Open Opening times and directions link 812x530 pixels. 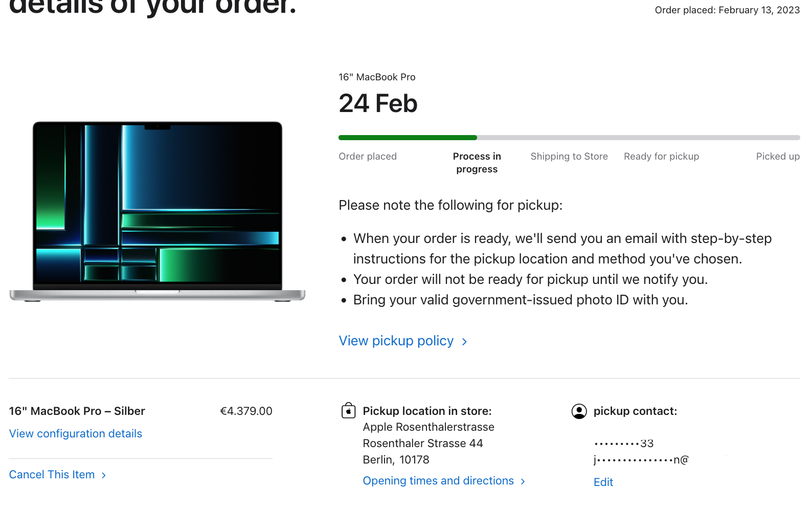coord(438,481)
